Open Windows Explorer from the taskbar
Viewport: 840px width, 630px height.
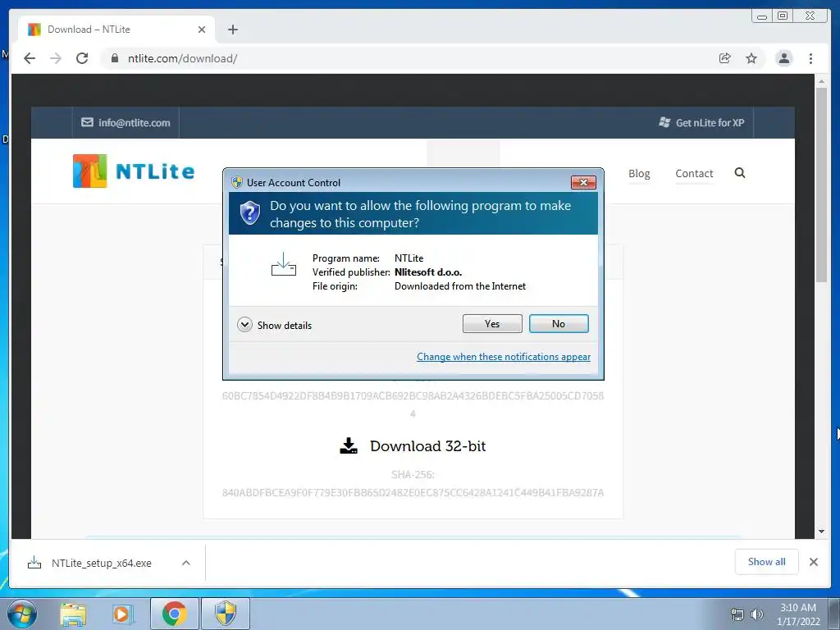73,614
